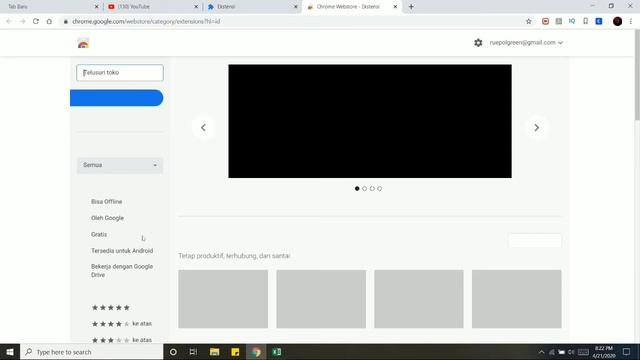
Task: Click the Chrome taskbar icon
Action: 256,352
